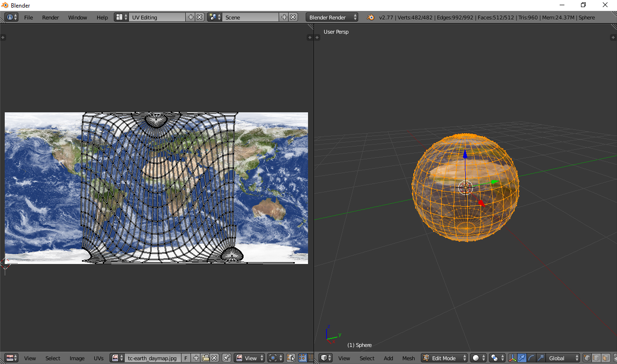This screenshot has height=364, width=617.
Task: Delete the UV Editing screen layout
Action: [x=200, y=17]
